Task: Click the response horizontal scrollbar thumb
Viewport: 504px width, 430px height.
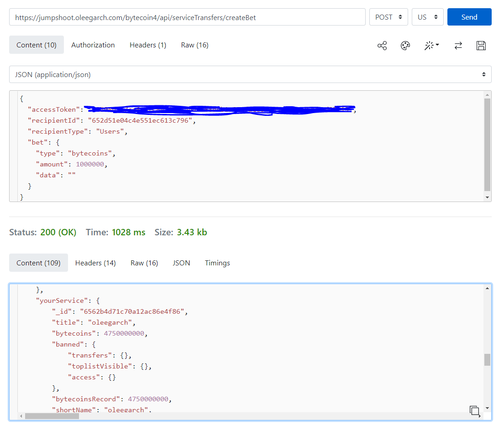Action: [52, 416]
